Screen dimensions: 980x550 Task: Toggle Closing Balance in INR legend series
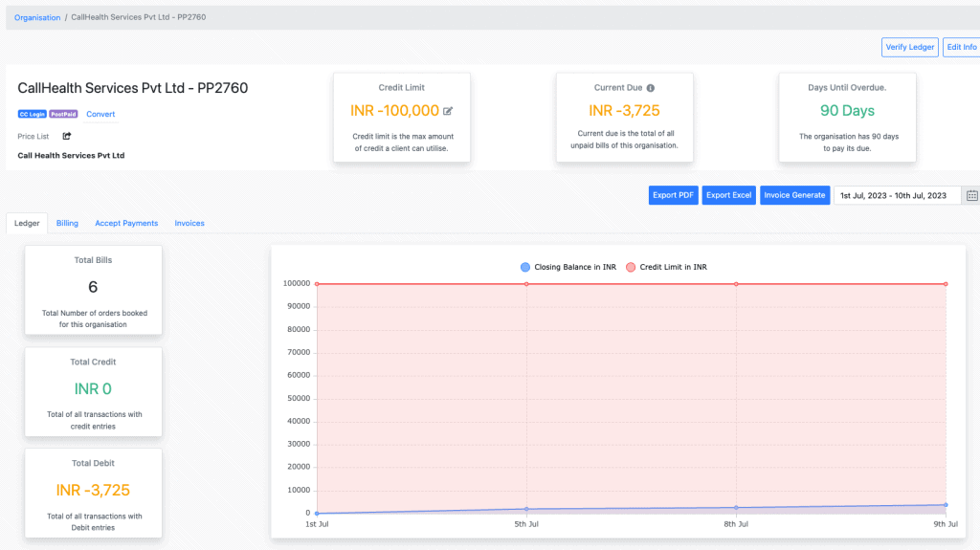click(x=568, y=267)
